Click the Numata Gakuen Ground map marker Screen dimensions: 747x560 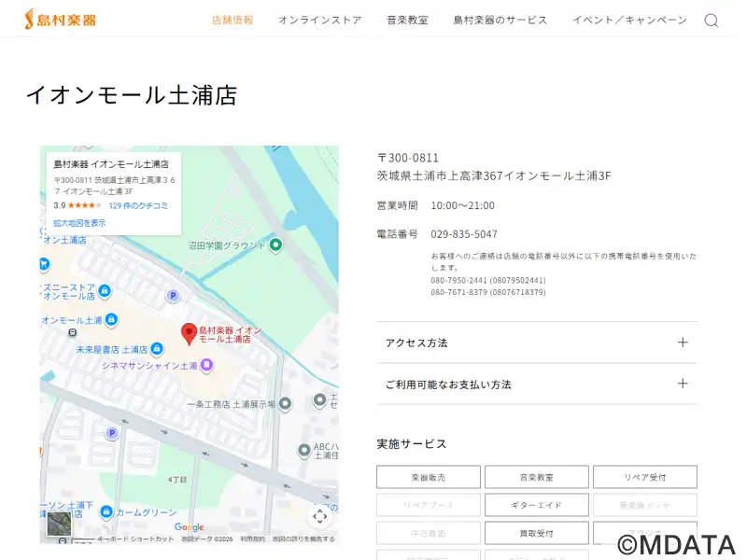pos(275,245)
